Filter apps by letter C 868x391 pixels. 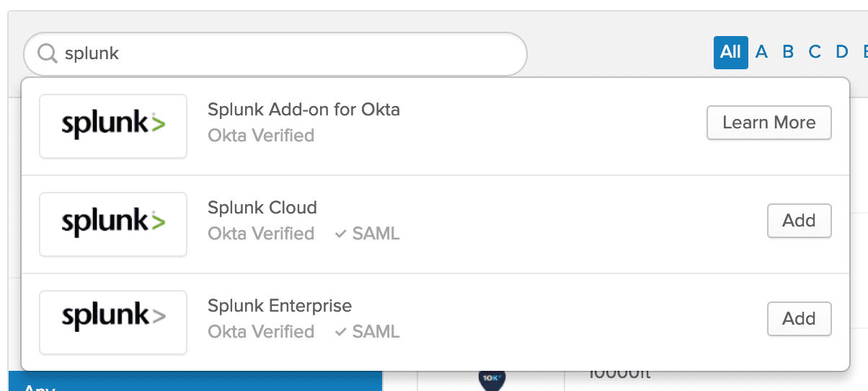click(815, 52)
